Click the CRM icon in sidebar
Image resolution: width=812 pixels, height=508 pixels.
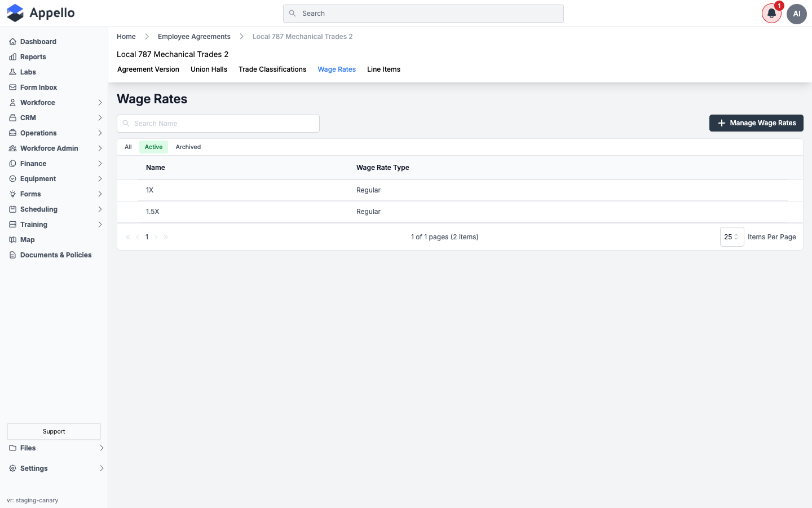(x=12, y=118)
